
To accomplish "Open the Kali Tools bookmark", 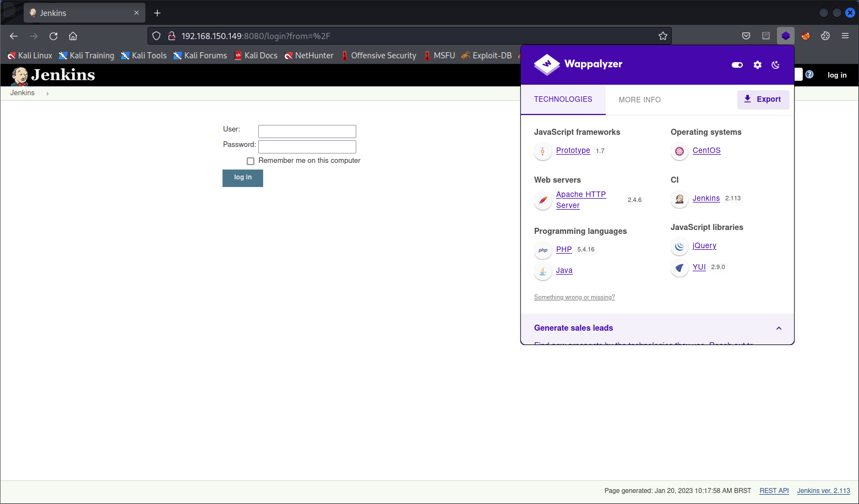I will point(144,56).
